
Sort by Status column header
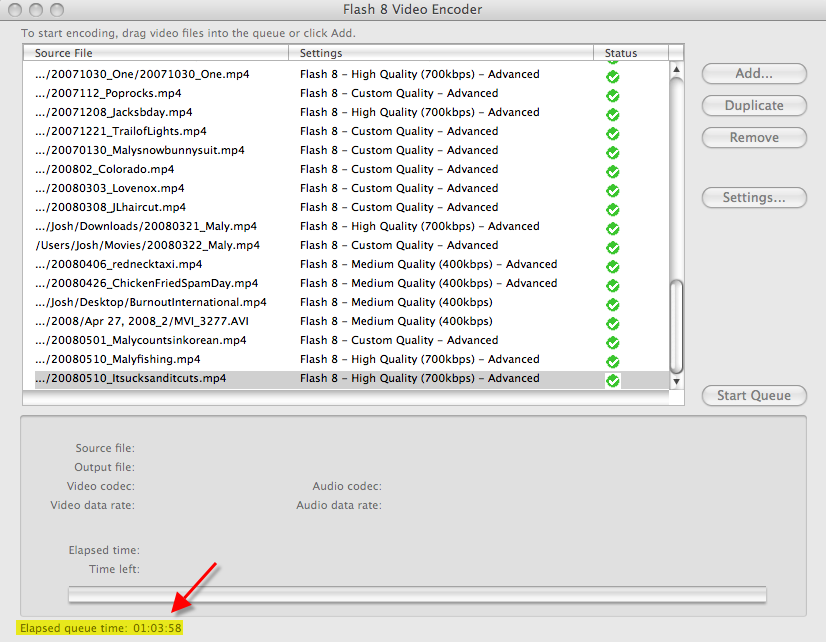(631, 53)
